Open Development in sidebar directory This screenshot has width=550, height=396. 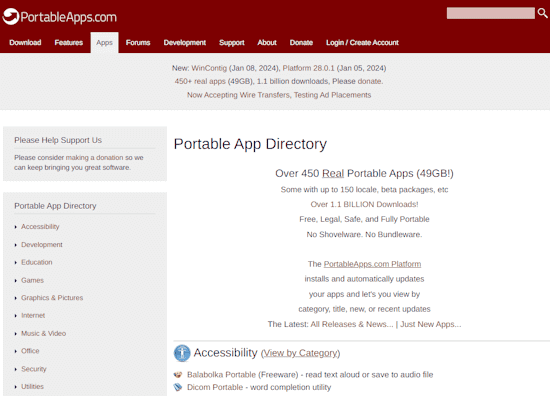(x=42, y=244)
